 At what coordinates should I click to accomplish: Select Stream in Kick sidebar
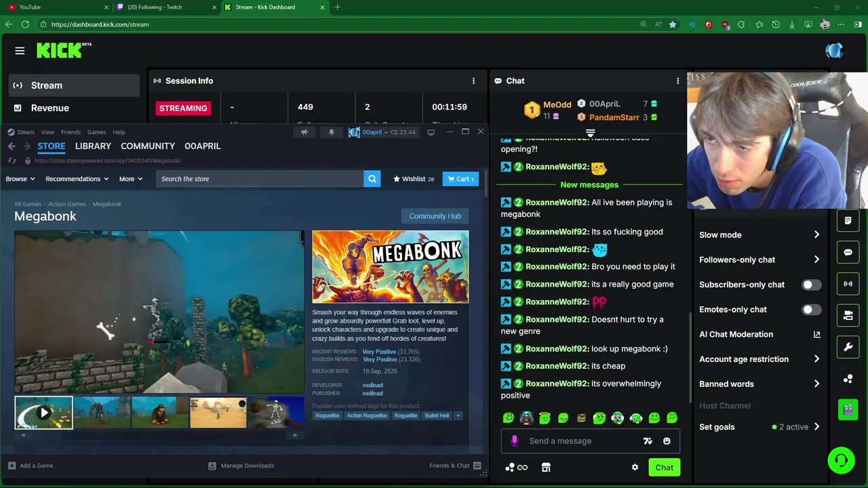74,85
